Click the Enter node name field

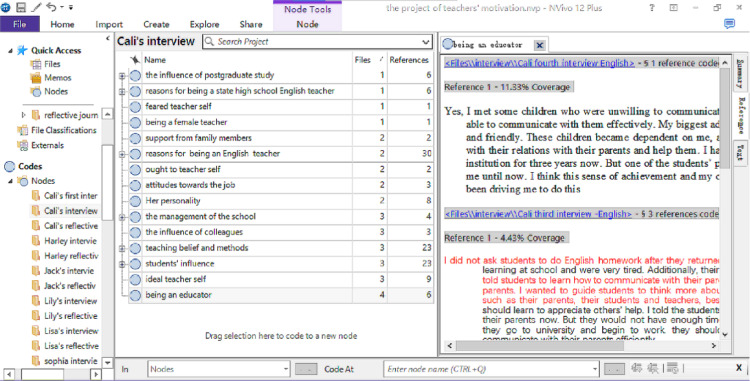coord(491,369)
